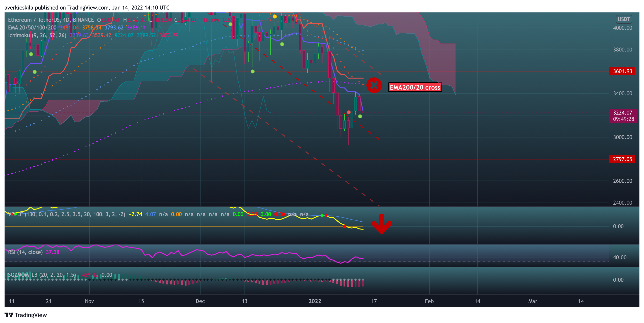Image resolution: width=644 pixels, height=323 pixels.
Task: Click the 3000.00 price axis label
Action: [x=622, y=137]
